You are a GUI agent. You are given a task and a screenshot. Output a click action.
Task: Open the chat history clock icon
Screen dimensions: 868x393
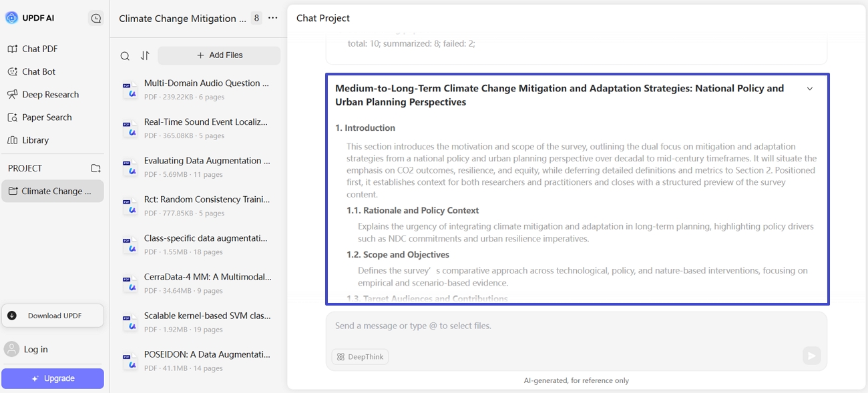click(x=96, y=19)
